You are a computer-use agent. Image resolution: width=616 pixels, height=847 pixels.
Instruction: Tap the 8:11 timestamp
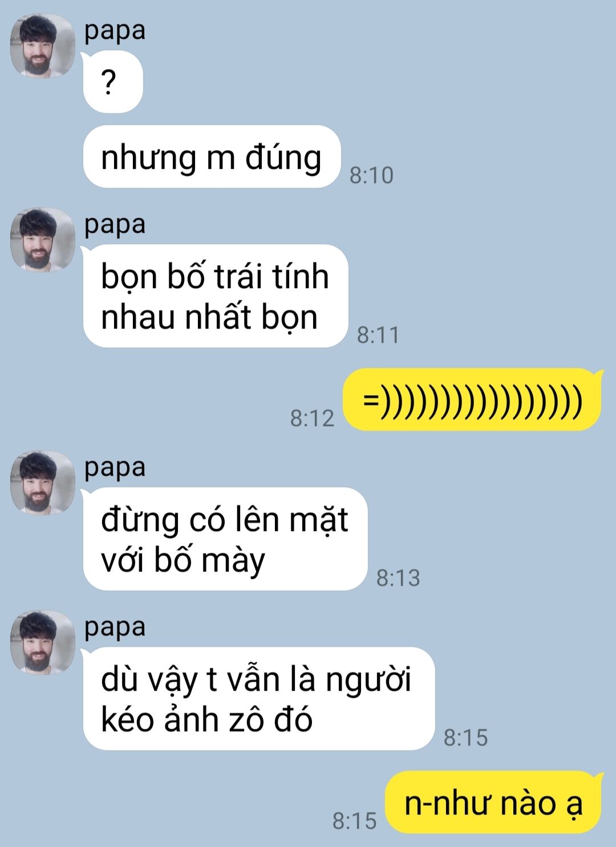(x=378, y=335)
